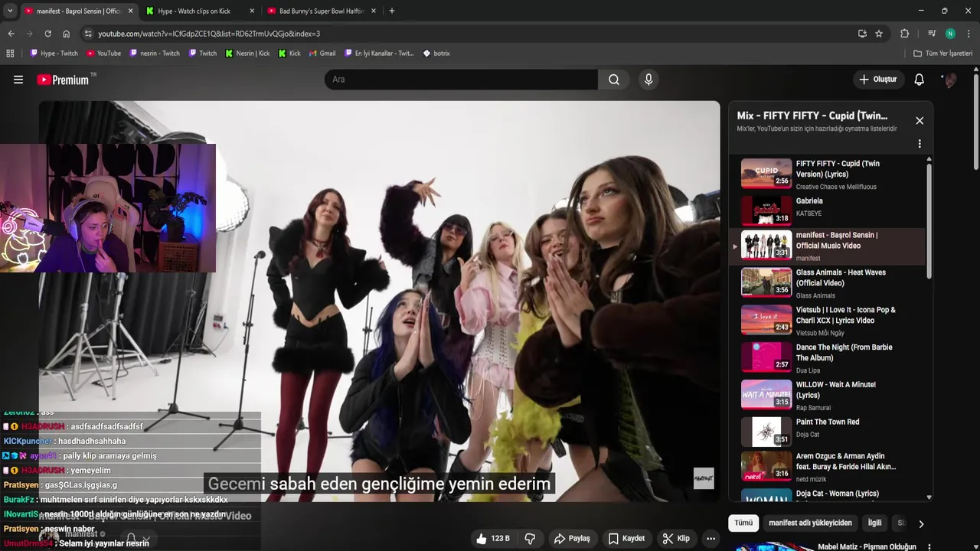Open the botrix bookmark
The image size is (980, 551).
point(436,54)
